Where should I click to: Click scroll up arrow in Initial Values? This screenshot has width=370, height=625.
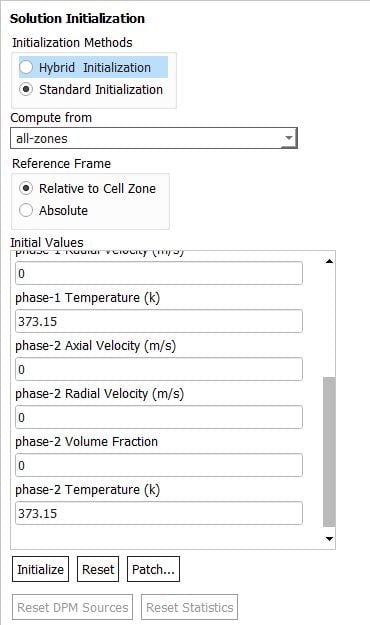329,261
